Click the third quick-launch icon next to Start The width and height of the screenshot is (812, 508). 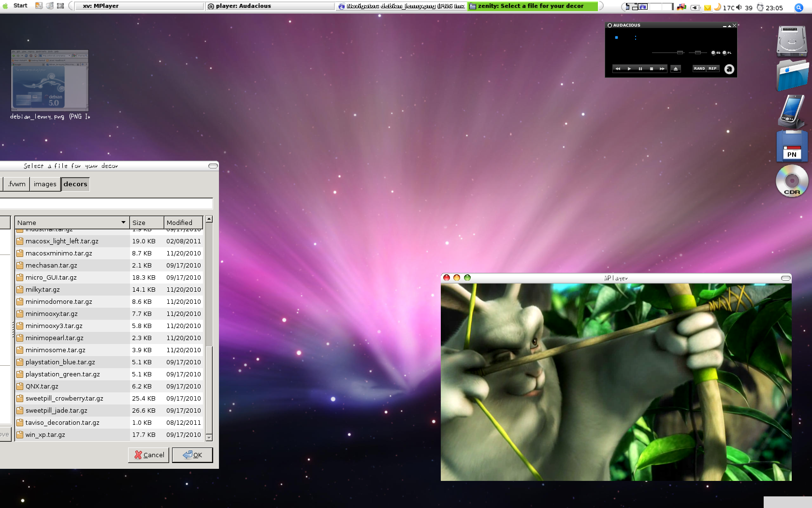point(60,6)
